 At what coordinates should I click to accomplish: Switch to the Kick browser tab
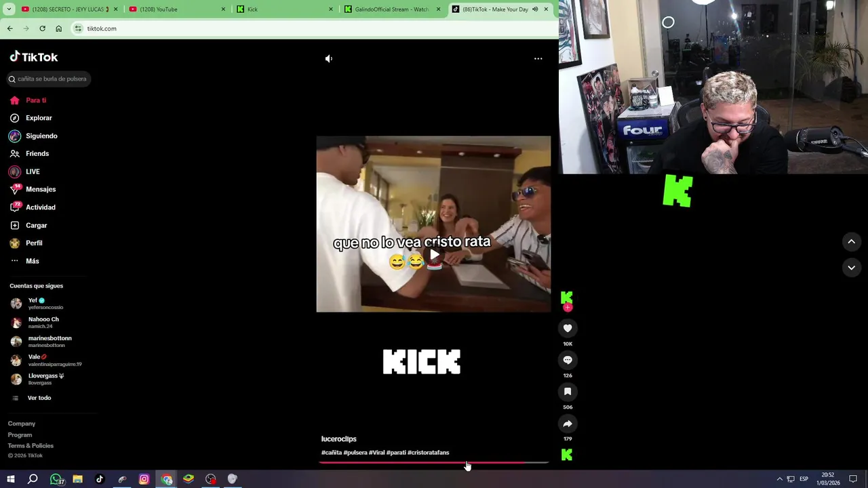[285, 9]
